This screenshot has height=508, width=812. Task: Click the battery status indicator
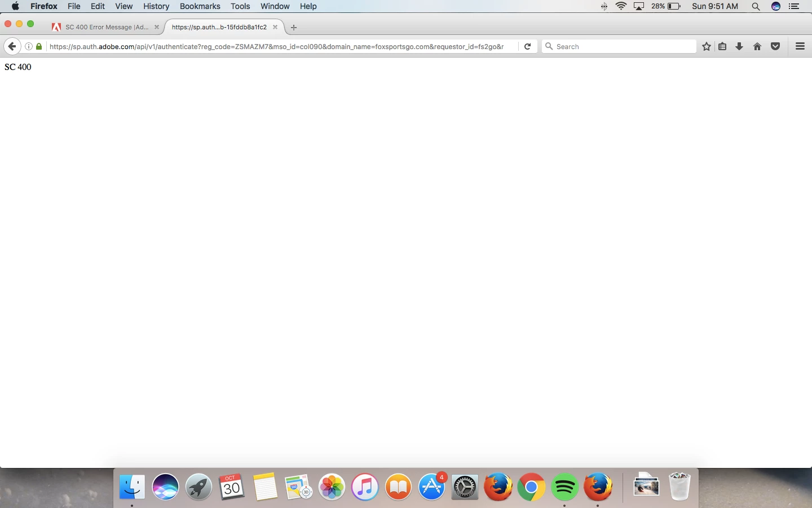click(666, 6)
